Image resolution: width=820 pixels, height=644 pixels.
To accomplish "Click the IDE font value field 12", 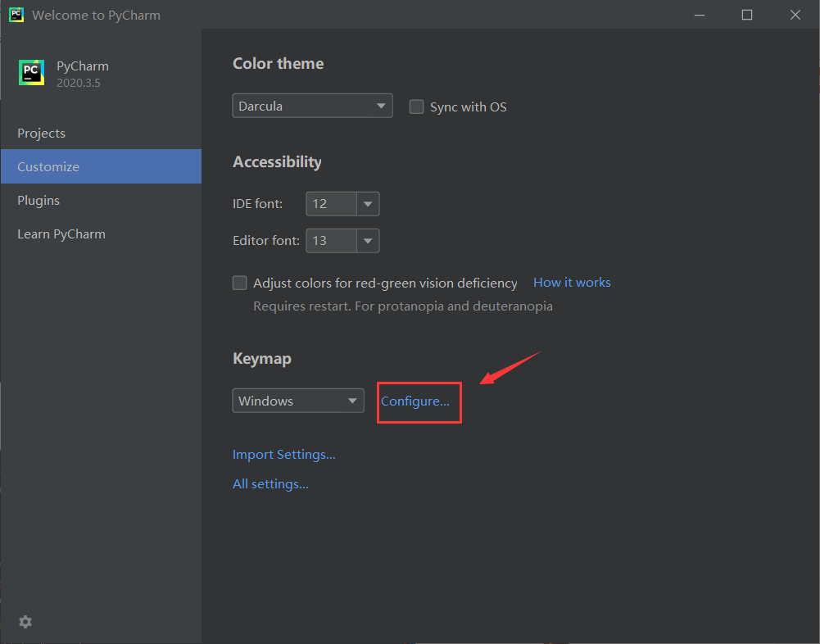I will [x=332, y=204].
